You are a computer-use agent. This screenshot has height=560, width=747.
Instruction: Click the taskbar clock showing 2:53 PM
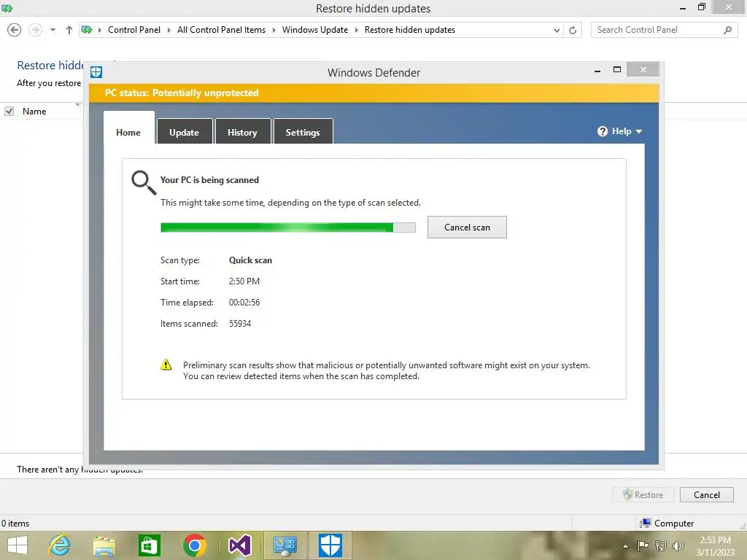point(715,545)
